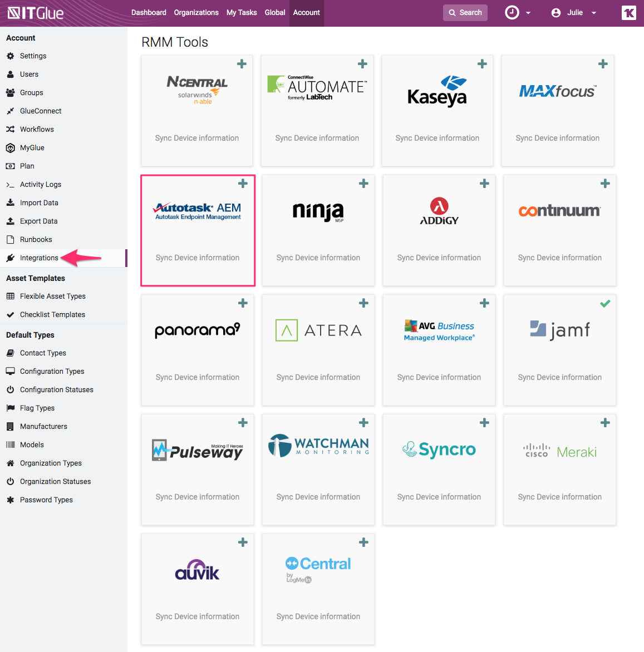Add MAXfocus integration with plus icon
Viewport: 644px width, 652px height.
pos(603,64)
